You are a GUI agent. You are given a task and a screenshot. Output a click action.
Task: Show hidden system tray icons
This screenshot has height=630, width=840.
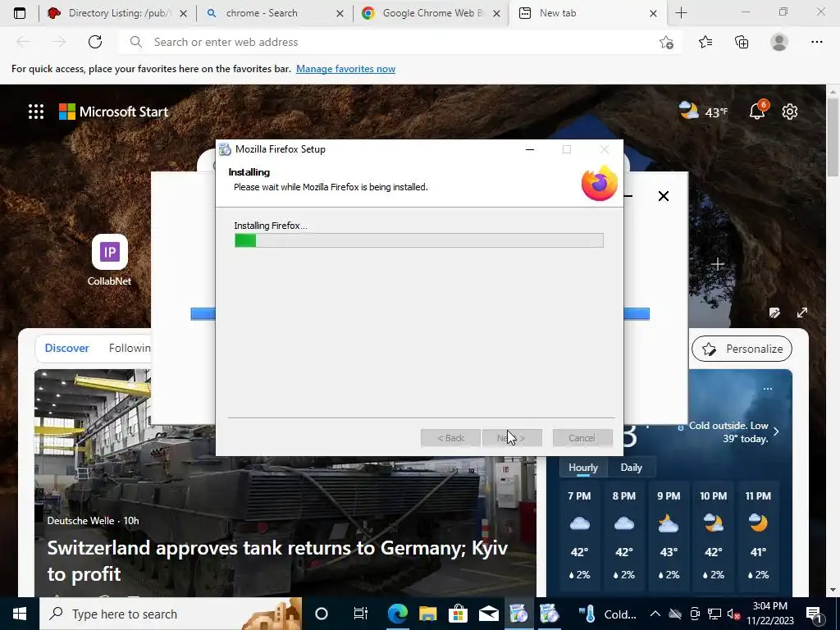point(655,614)
